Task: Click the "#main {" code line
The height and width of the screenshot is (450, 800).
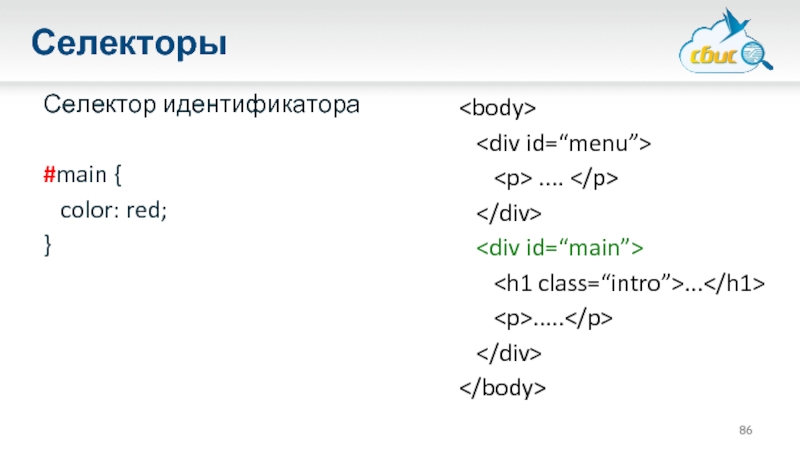Action: point(82,178)
